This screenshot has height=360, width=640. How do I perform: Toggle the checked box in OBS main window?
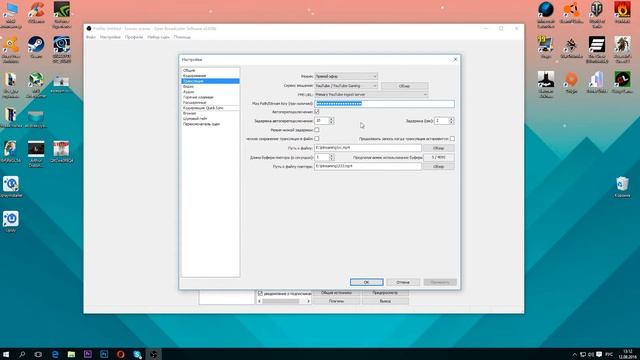coord(260,293)
